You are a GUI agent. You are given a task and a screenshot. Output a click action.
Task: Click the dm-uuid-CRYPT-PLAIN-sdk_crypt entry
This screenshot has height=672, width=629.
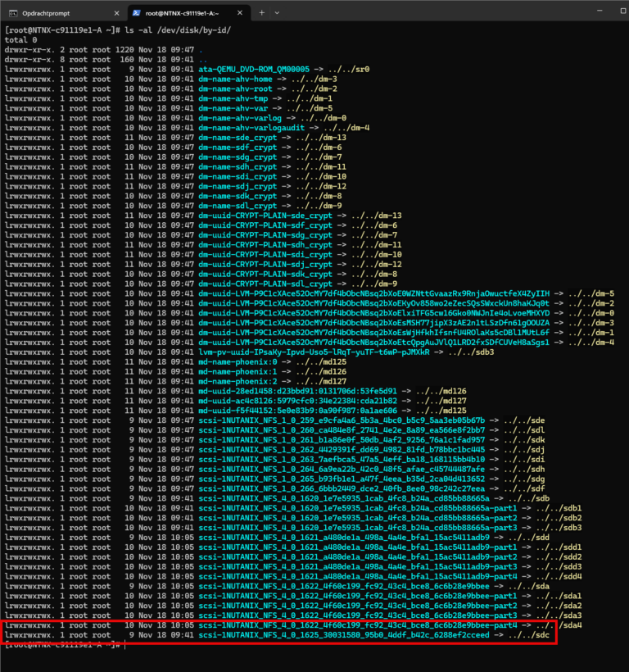pyautogui.click(x=265, y=275)
